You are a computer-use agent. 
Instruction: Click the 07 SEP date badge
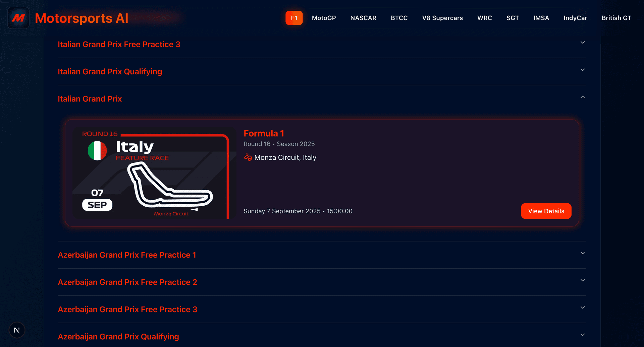click(97, 200)
